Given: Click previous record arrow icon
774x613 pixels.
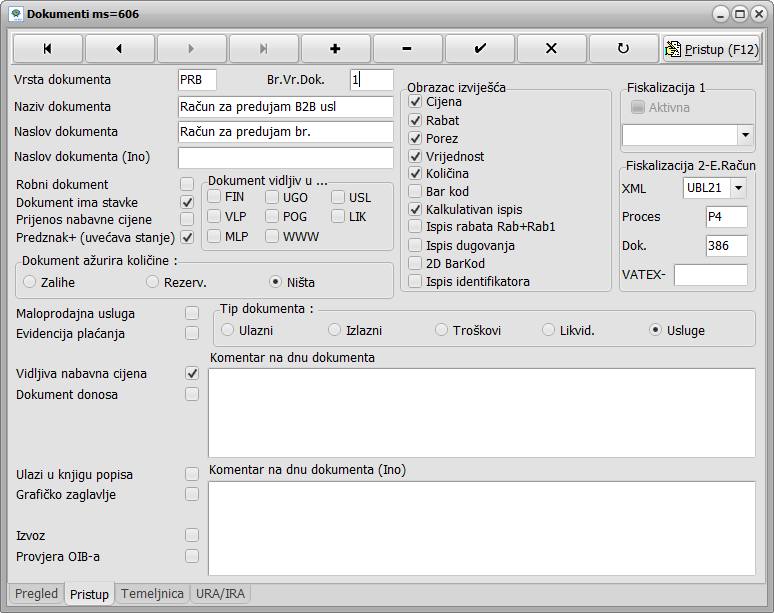Looking at the screenshot, I should [119, 48].
